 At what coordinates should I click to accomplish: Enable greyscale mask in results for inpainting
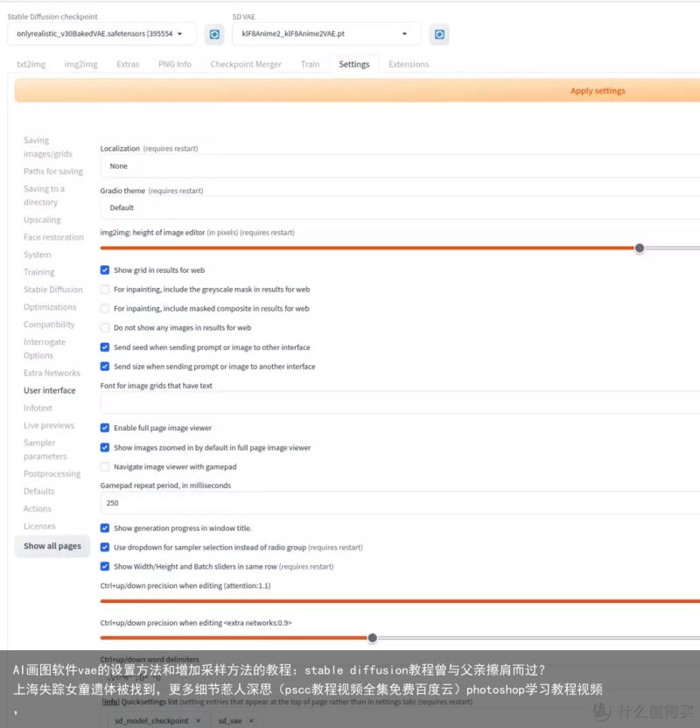105,290
